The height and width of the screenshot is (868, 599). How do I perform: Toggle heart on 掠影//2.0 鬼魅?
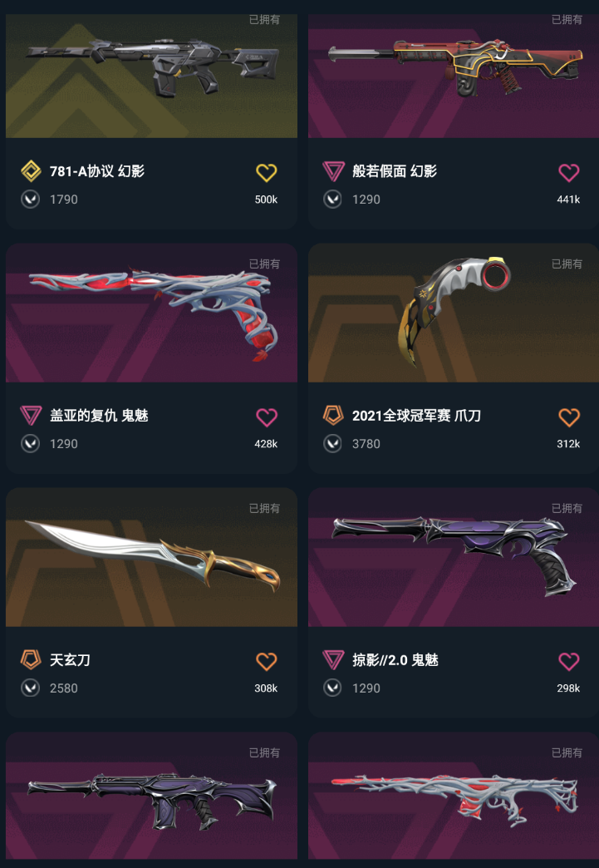click(x=568, y=661)
